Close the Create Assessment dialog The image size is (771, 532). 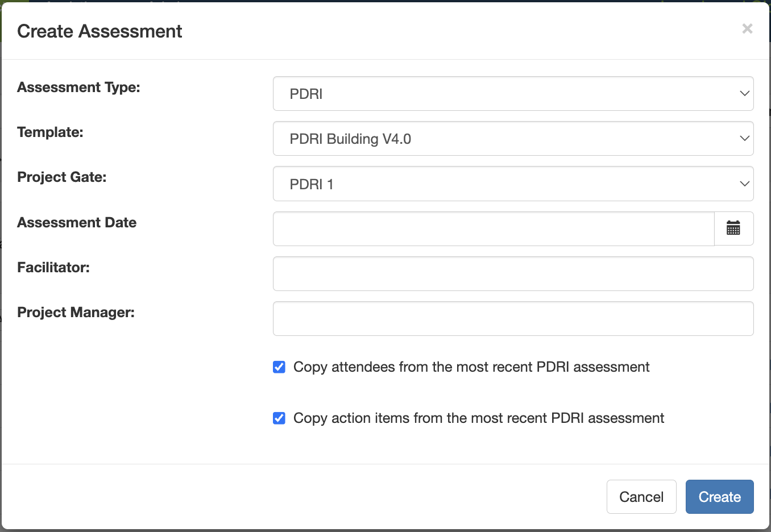[747, 28]
